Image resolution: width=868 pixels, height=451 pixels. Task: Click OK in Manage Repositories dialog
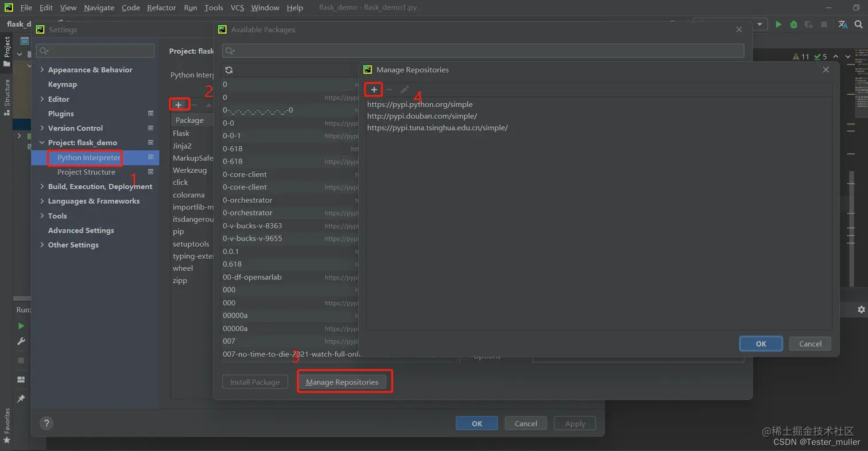click(x=761, y=344)
